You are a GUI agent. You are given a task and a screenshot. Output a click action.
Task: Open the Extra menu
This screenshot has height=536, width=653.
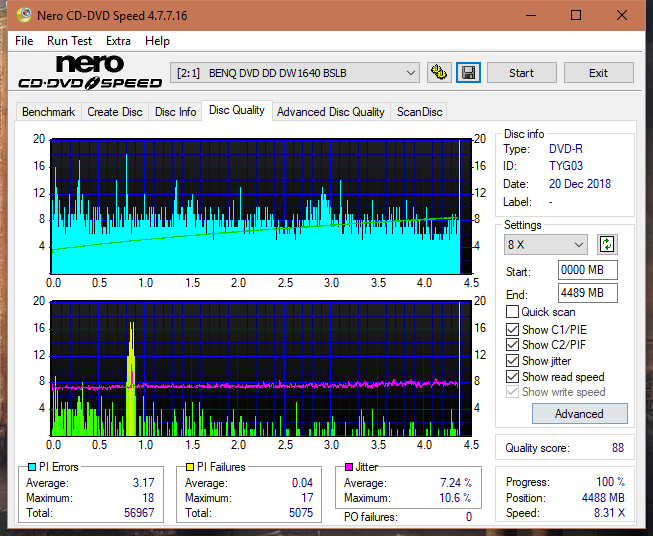point(118,41)
